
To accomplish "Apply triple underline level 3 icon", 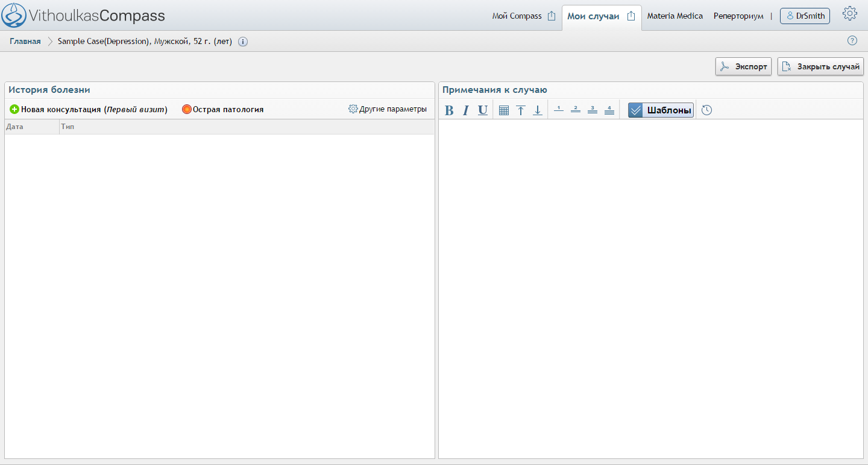I will tap(593, 110).
